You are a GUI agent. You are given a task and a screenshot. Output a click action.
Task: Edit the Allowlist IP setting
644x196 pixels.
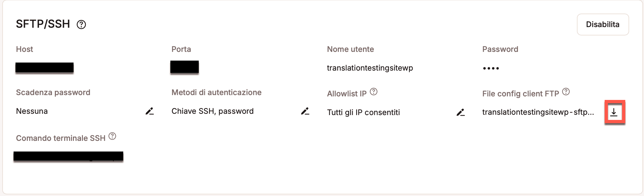[460, 112]
